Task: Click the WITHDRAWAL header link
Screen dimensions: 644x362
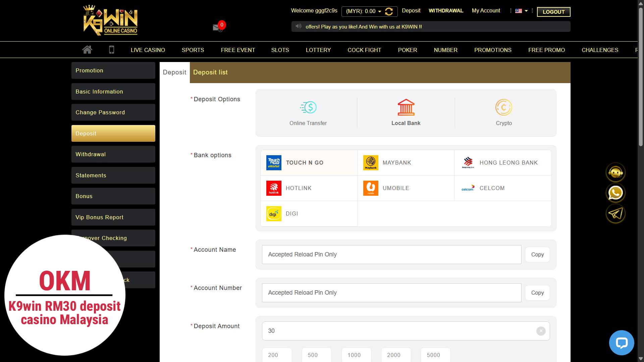Action: [x=446, y=11]
